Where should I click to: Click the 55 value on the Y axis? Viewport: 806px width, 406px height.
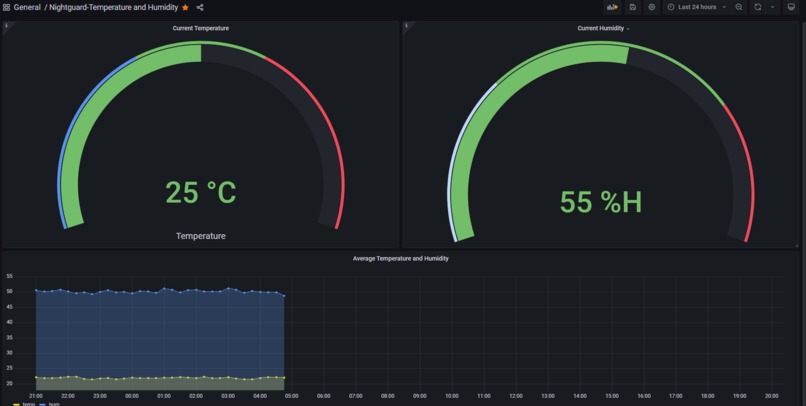click(9, 276)
